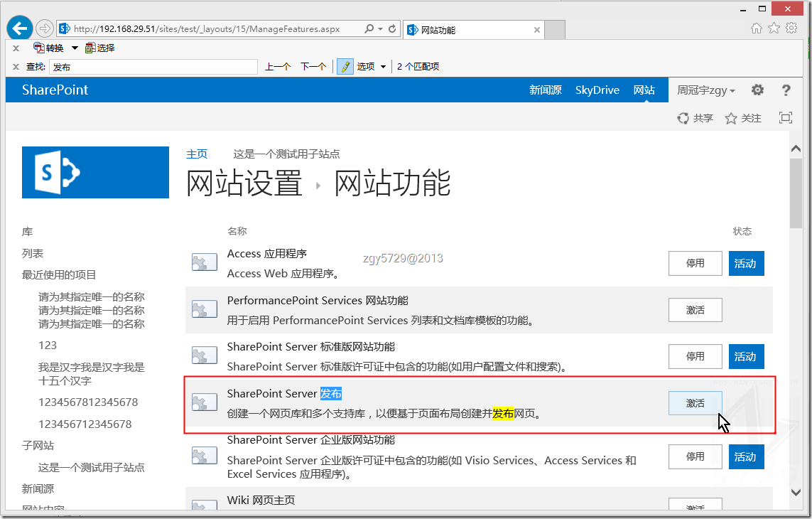This screenshot has width=812, height=519.
Task: Open 1234567812345678 in left navigation
Action: pyautogui.click(x=88, y=402)
